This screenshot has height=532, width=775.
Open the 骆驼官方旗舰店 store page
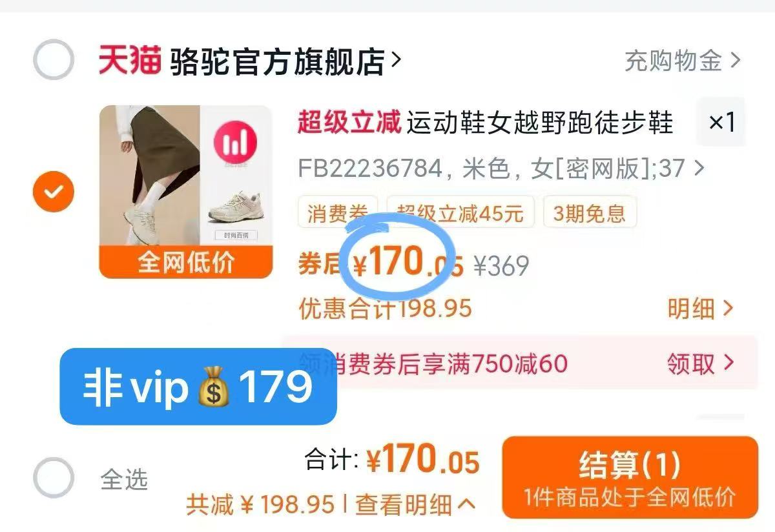tap(286, 61)
